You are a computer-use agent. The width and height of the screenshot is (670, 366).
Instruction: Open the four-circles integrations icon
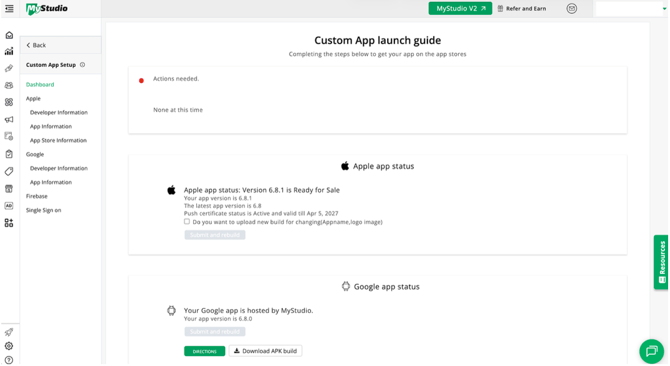point(9,102)
